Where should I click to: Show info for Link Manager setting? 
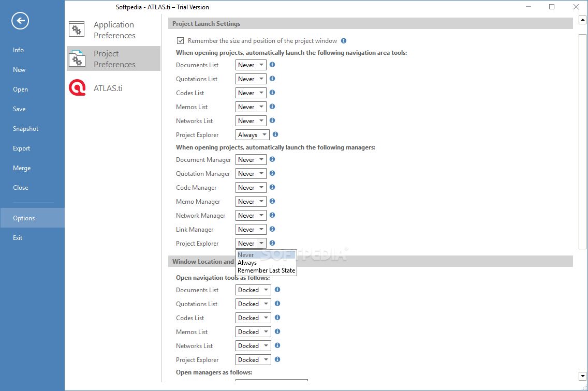(272, 229)
